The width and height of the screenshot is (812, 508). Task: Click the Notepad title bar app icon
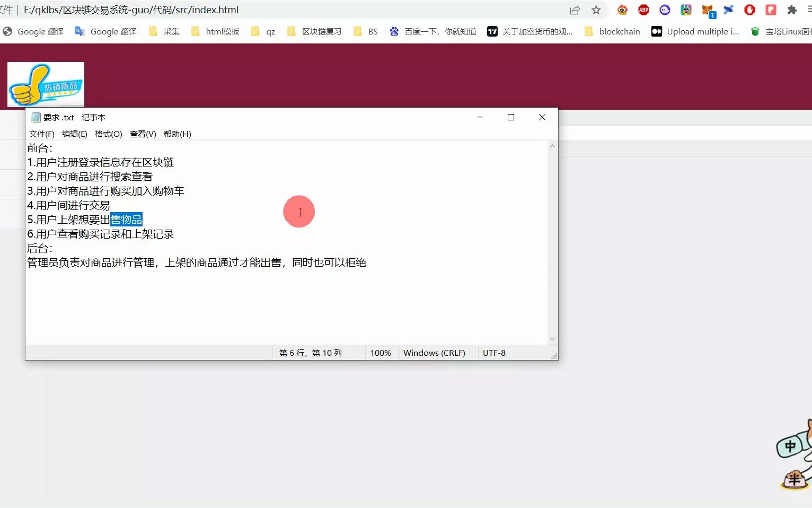[36, 117]
